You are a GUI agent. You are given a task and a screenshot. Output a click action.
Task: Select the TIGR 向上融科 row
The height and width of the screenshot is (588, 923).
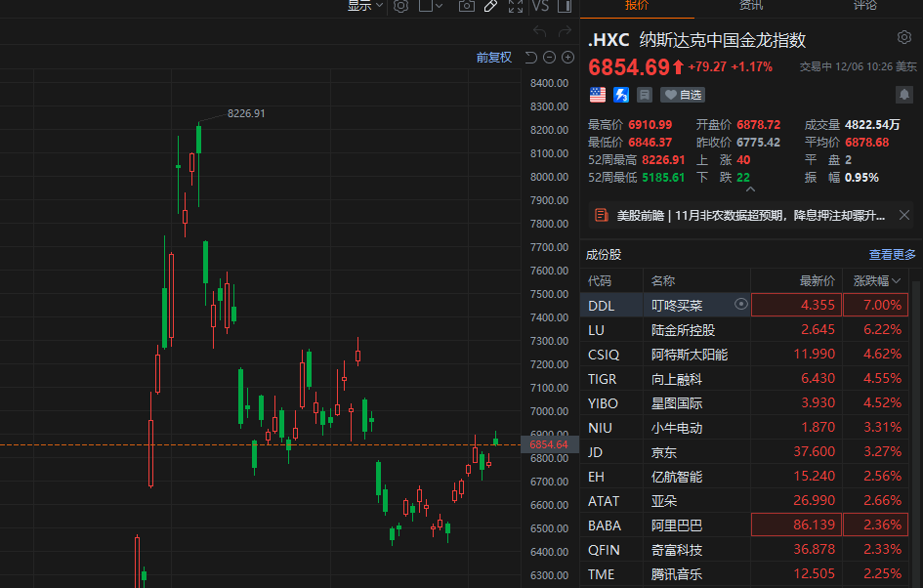744,378
